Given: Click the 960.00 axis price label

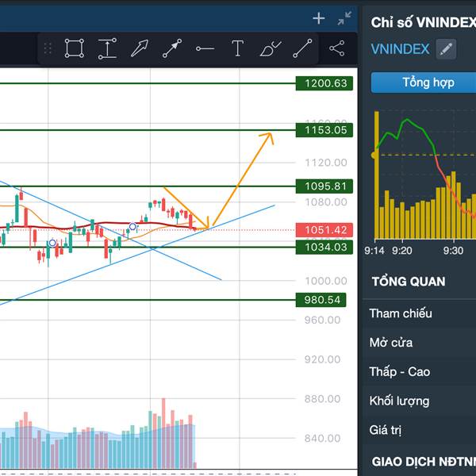Looking at the screenshot, I should 322,320.
